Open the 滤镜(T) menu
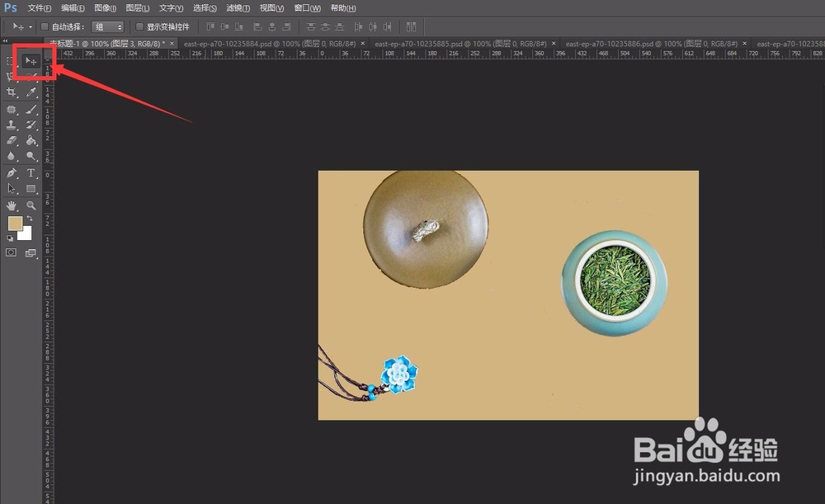 [238, 8]
